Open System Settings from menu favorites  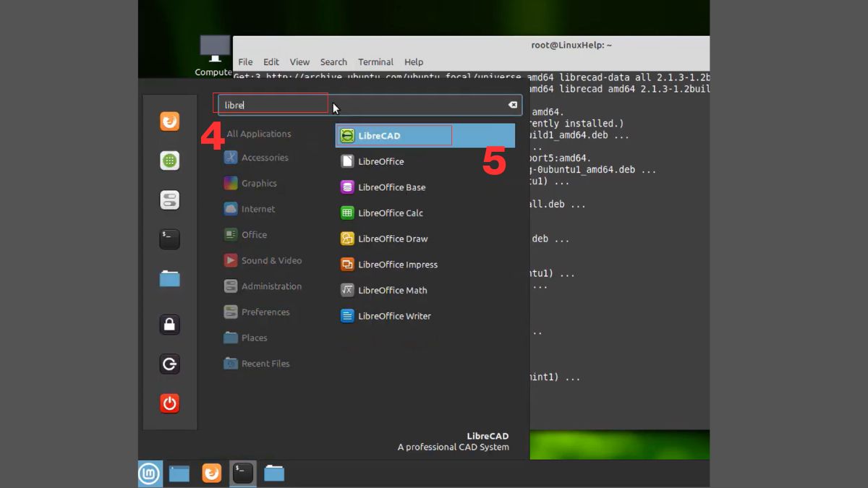tap(170, 200)
